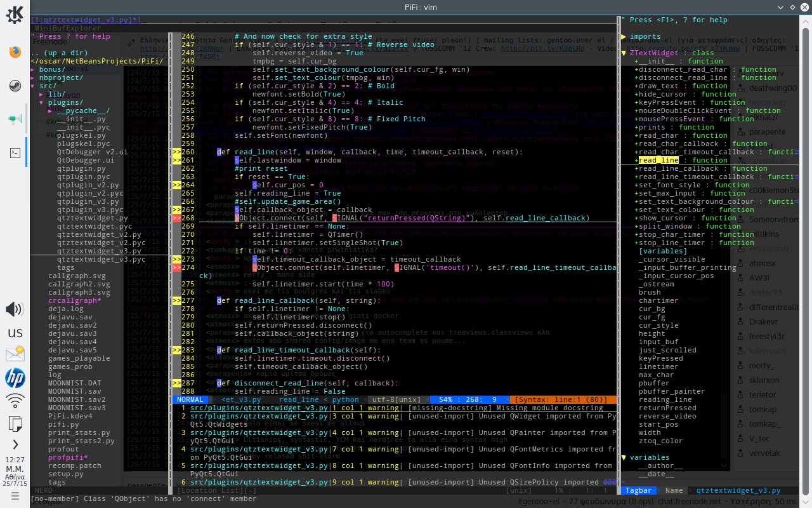Open the mail notifier tray icon
Image resolution: width=812 pixels, height=508 pixels.
[15, 354]
